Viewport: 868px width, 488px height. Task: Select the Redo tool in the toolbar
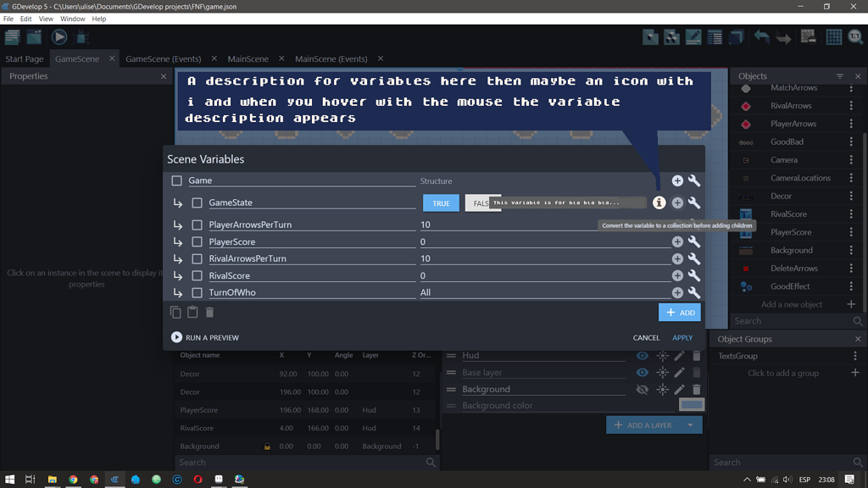click(x=782, y=36)
